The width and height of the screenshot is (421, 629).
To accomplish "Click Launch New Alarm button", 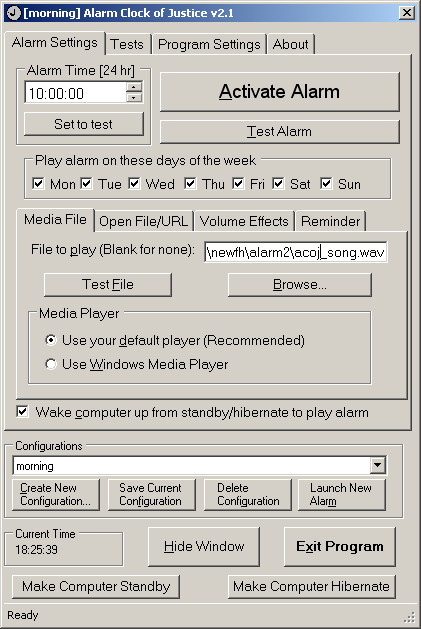I will tap(342, 495).
